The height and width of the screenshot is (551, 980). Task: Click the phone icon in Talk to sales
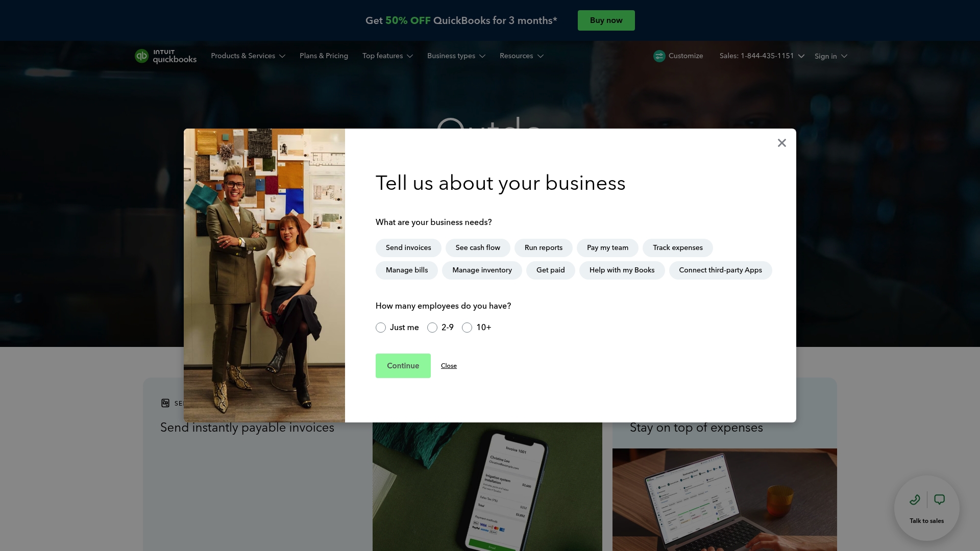pyautogui.click(x=915, y=499)
